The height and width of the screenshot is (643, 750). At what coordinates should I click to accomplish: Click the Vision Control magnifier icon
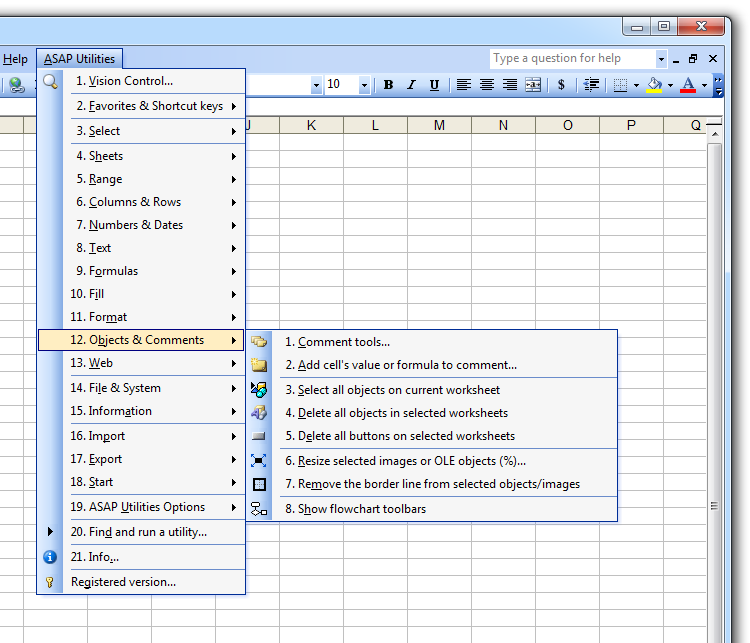50,81
